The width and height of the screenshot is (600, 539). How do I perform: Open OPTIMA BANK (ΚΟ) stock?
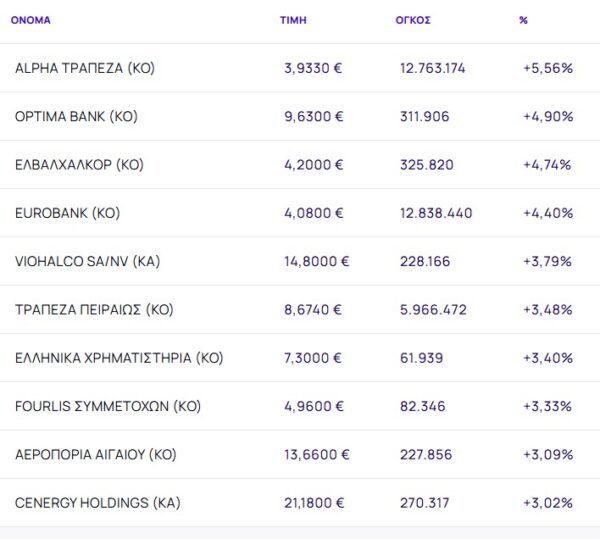pyautogui.click(x=76, y=116)
